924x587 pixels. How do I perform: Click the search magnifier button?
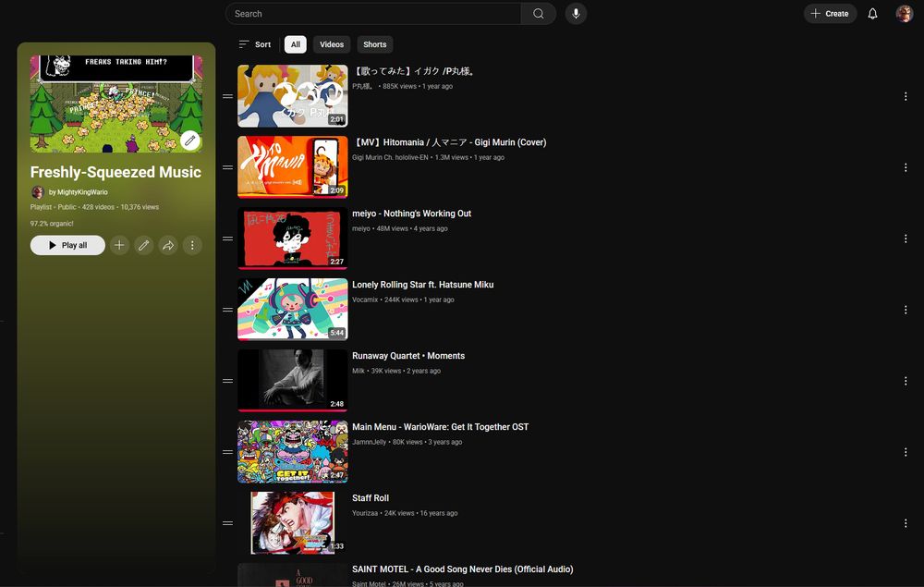538,14
